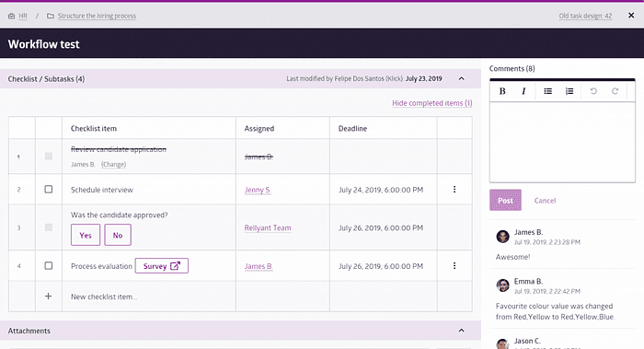Click (Change) under Review candidate application
Viewport: 644px width, 349px height.
point(114,165)
